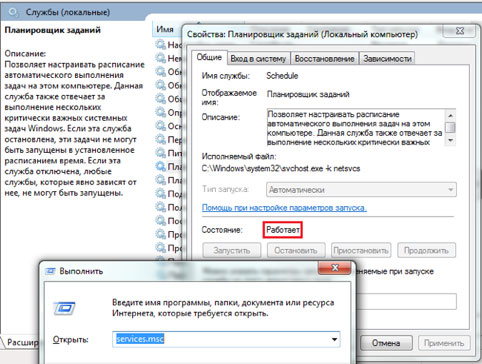Select the service gear icon beside 'Опр'
Viewport: 482px width, 364px height.
point(161,112)
